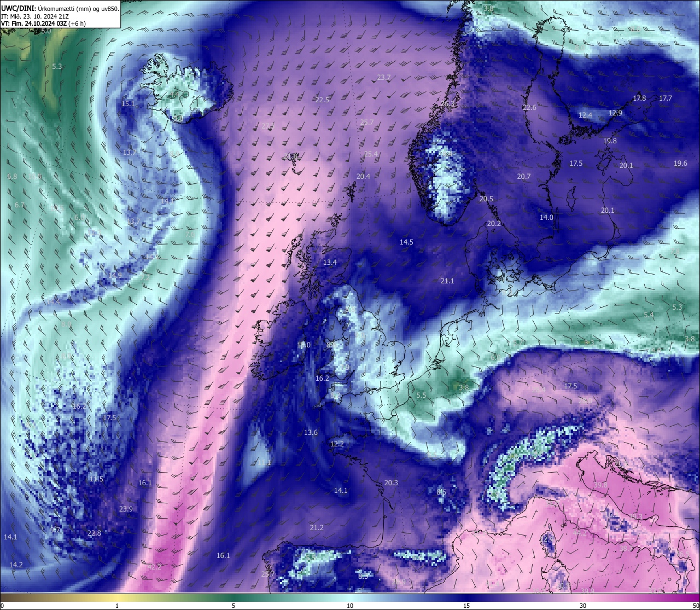700x610 pixels.
Task: Select the 23.7 value on the map
Action: click(x=384, y=78)
